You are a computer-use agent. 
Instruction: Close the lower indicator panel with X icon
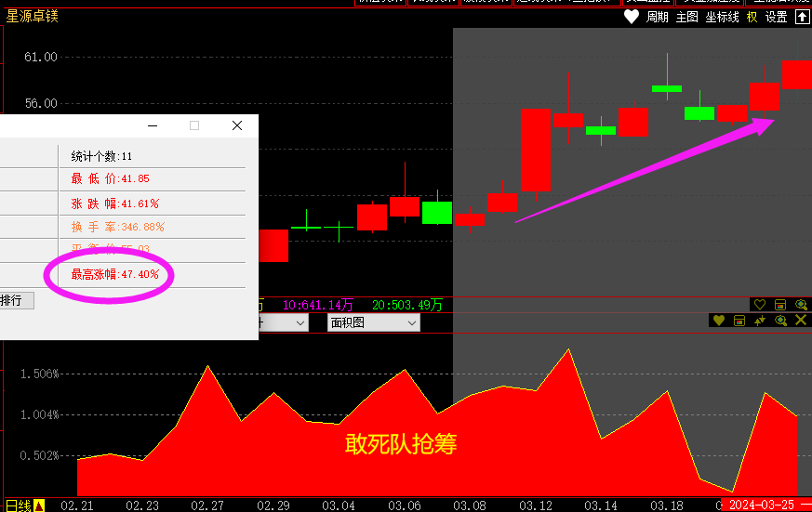coord(801,321)
